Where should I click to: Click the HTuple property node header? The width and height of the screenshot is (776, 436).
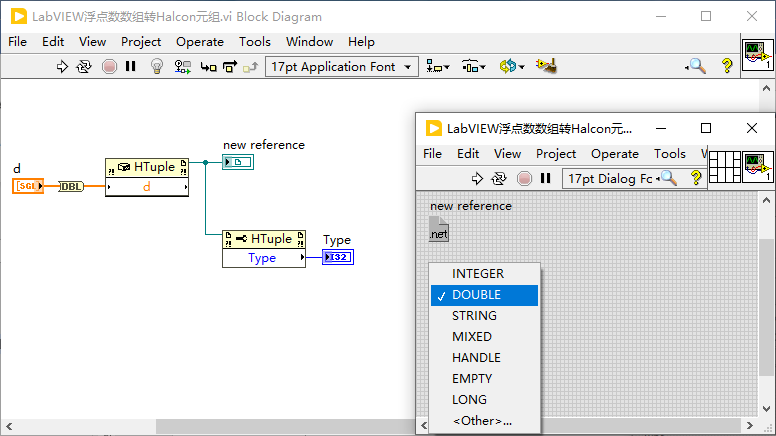pos(264,240)
